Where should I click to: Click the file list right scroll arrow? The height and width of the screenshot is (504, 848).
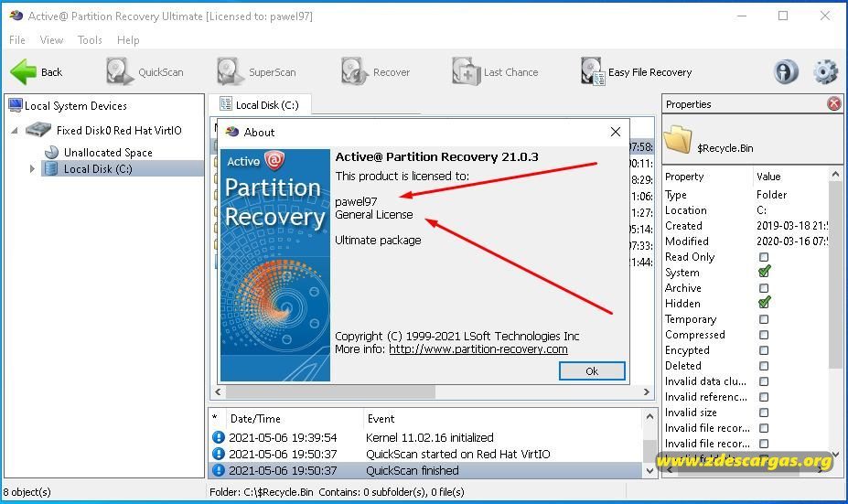646,392
